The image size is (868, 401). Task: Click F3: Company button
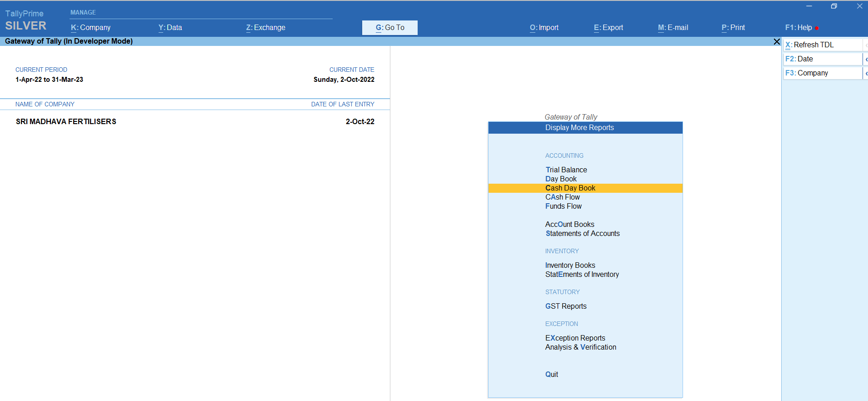click(x=823, y=73)
